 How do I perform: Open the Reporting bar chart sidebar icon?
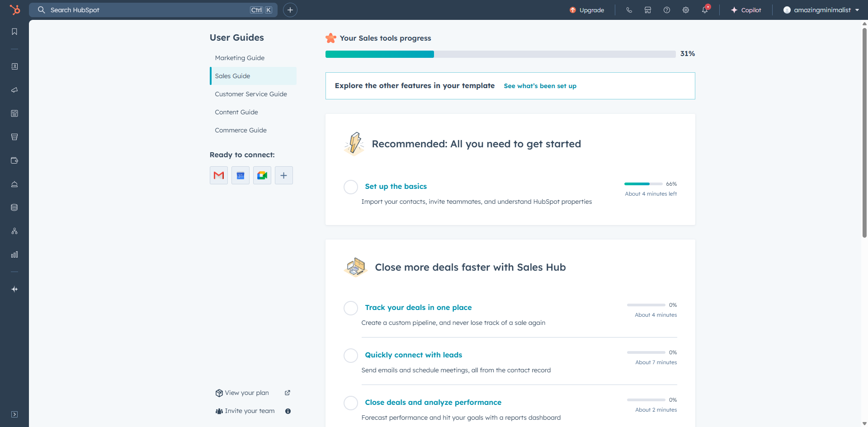(x=14, y=254)
